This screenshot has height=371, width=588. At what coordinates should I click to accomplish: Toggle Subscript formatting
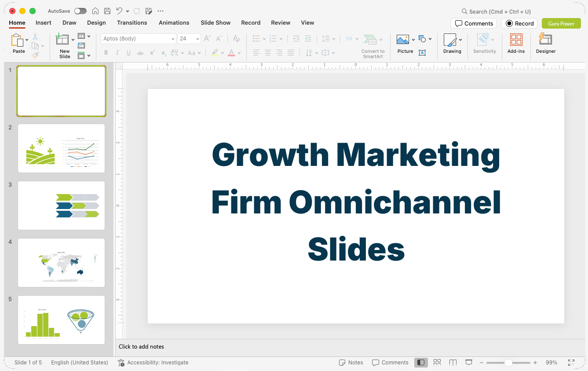[x=164, y=53]
